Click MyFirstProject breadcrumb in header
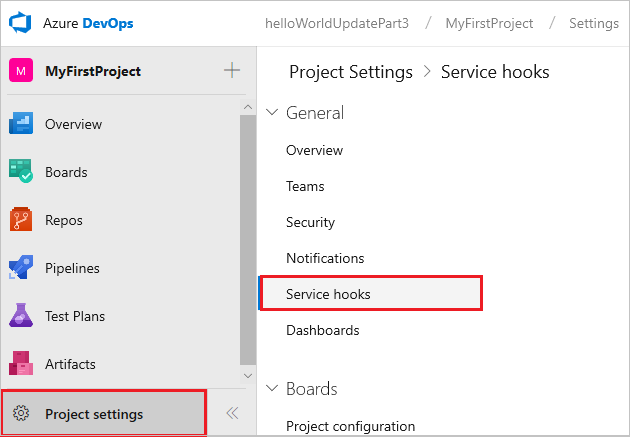The width and height of the screenshot is (630, 437). coord(489,23)
